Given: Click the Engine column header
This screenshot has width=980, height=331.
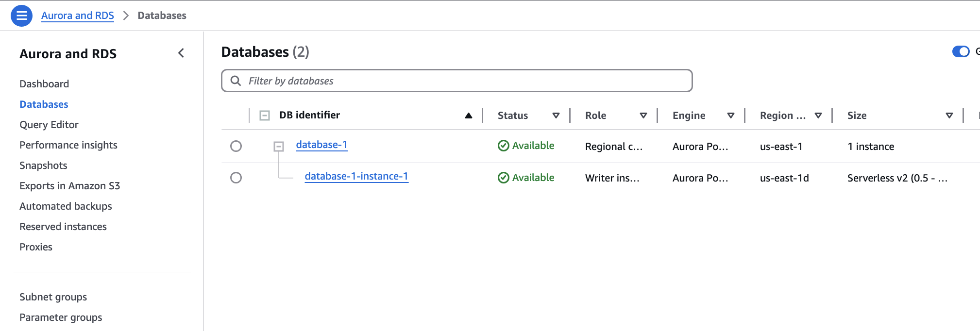Looking at the screenshot, I should 689,116.
